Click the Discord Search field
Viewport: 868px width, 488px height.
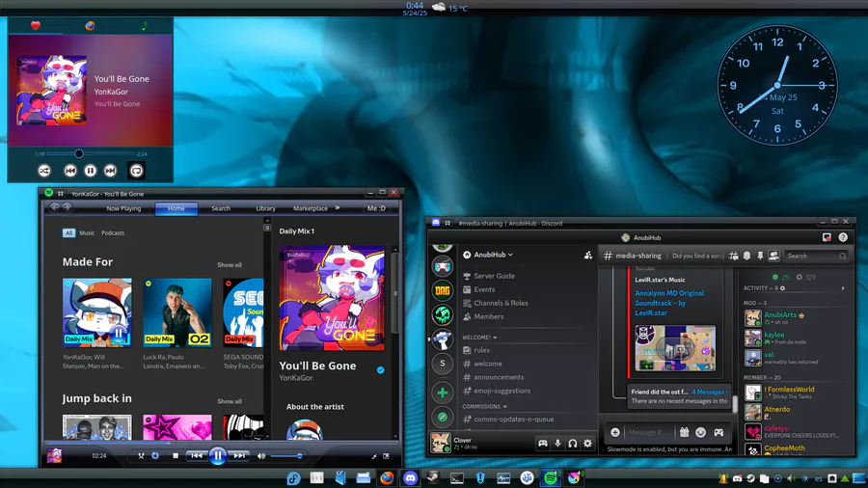[x=816, y=256]
